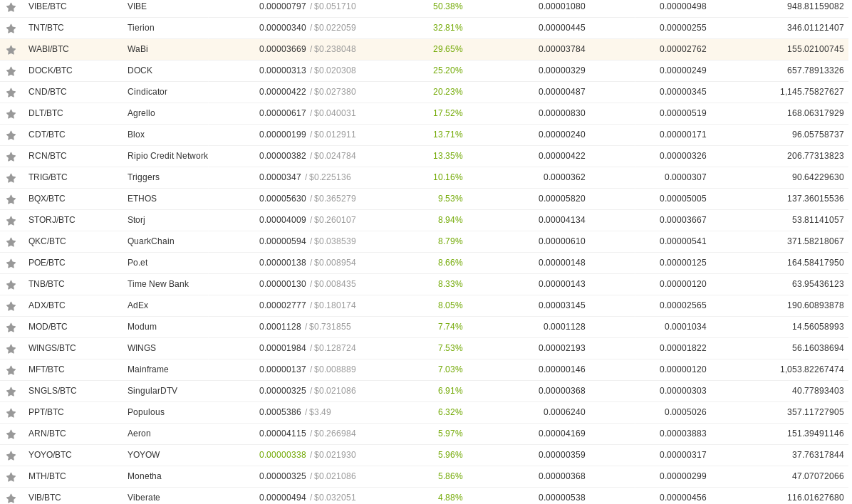Click the 10.16% change for Triggers
Viewport: 852px width, 504px height.
click(x=448, y=177)
